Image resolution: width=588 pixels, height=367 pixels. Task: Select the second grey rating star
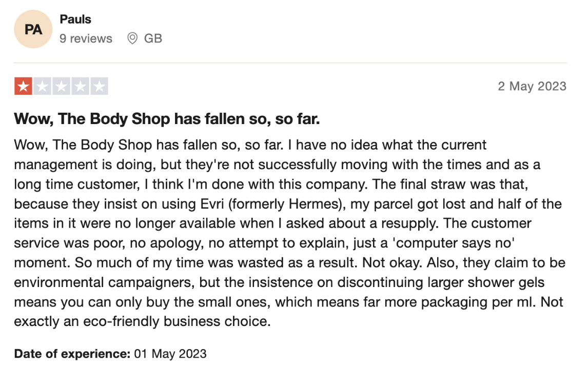coord(43,86)
